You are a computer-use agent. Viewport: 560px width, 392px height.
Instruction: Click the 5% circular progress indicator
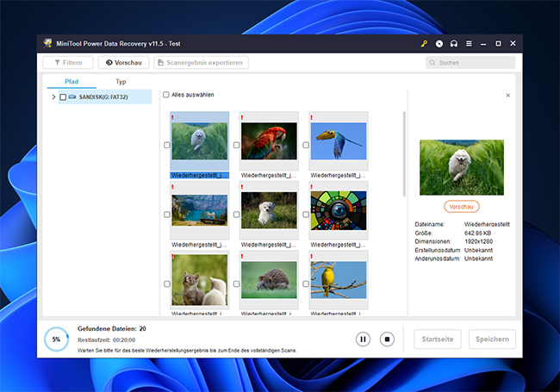coord(56,339)
